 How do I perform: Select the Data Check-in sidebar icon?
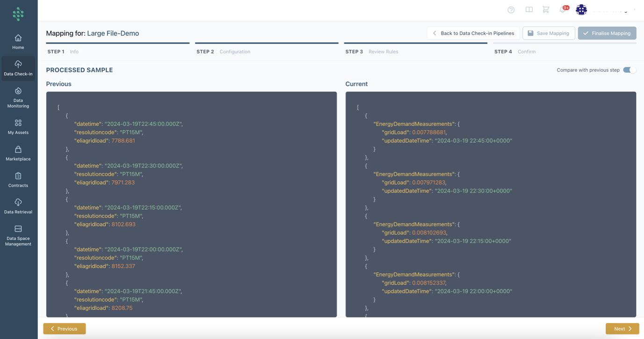tap(18, 68)
